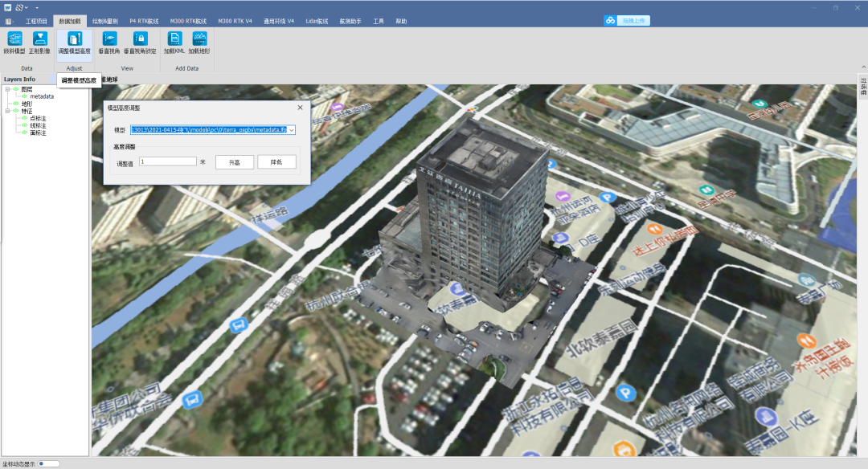This screenshot has width=868, height=469.
Task: Click the cloud upload icon in the title bar
Action: [x=610, y=20]
